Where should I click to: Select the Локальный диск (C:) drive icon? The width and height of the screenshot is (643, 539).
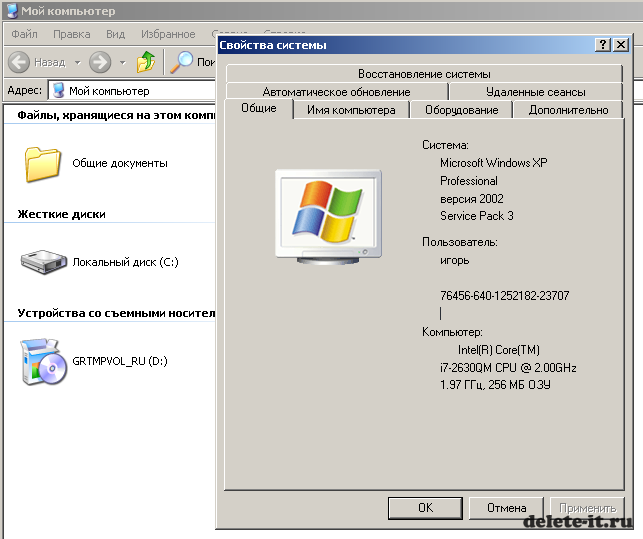pos(44,262)
